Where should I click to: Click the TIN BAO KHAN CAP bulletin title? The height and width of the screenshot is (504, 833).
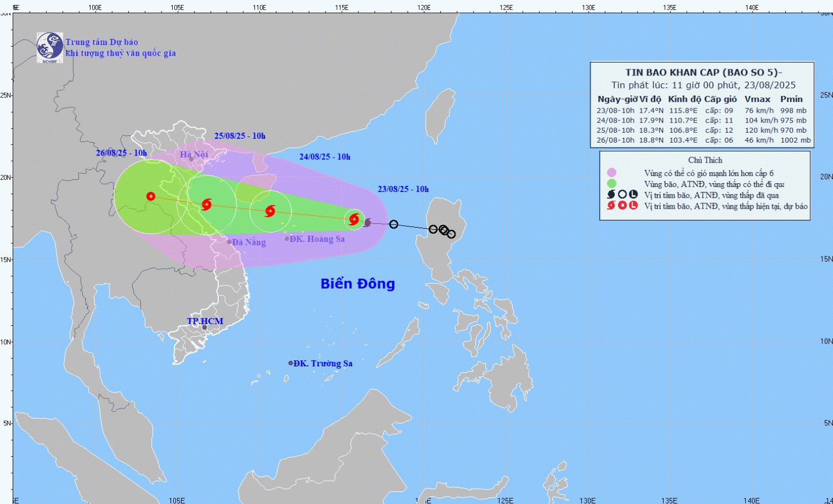tap(703, 72)
